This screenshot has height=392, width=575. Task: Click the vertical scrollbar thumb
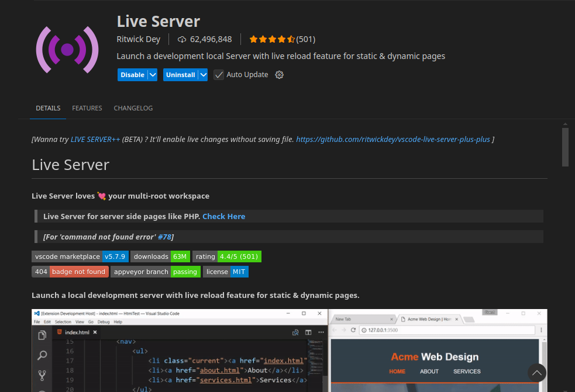click(565, 147)
